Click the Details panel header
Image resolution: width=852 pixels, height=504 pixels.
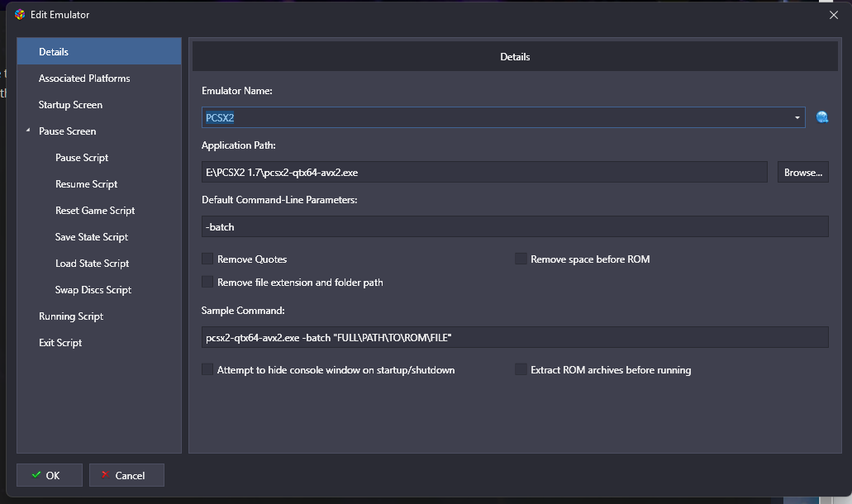pyautogui.click(x=515, y=56)
